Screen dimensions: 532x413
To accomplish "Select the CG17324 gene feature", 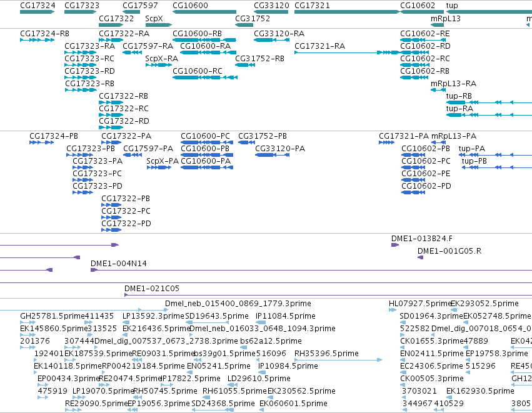I will (38, 12).
